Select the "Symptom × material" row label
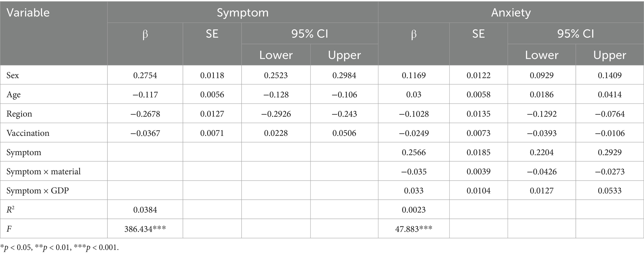Image resolution: width=644 pixels, height=255 pixels. pyautogui.click(x=43, y=172)
